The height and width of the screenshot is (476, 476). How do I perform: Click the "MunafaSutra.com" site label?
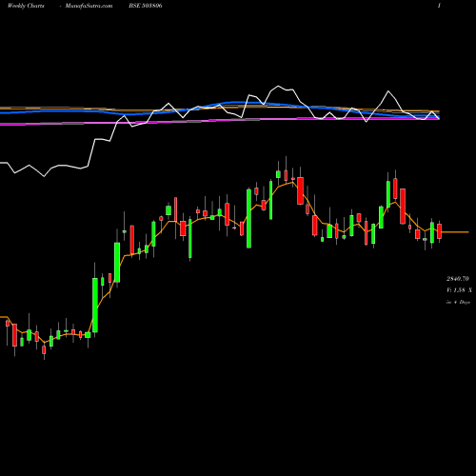tap(89, 6)
